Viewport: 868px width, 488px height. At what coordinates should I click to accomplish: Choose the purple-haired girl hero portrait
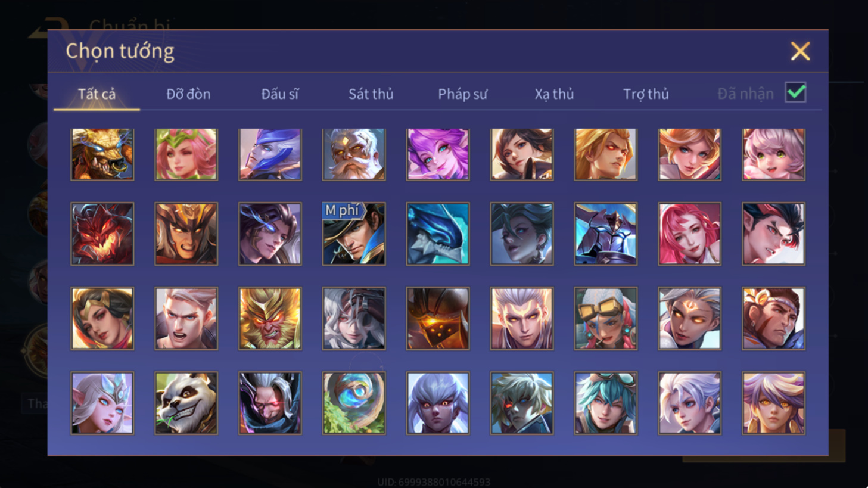click(438, 154)
